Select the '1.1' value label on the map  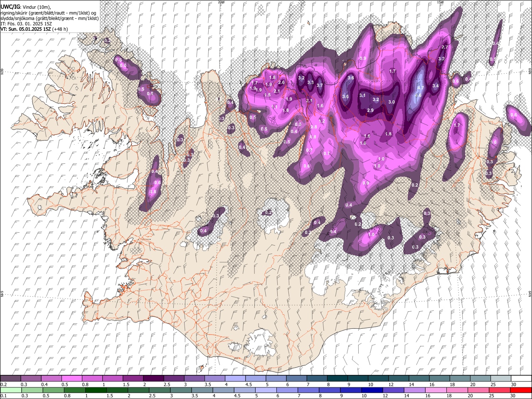point(275,107)
